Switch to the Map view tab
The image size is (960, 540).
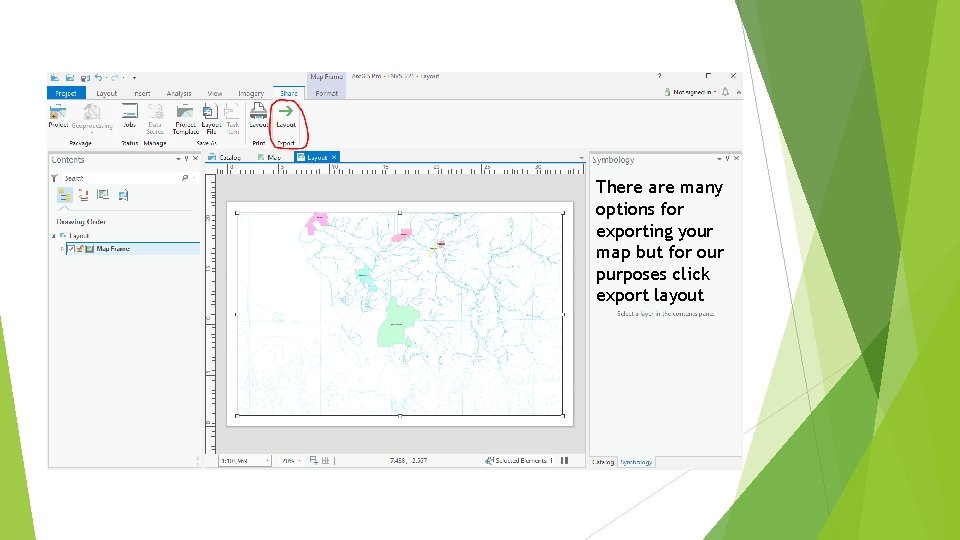269,157
